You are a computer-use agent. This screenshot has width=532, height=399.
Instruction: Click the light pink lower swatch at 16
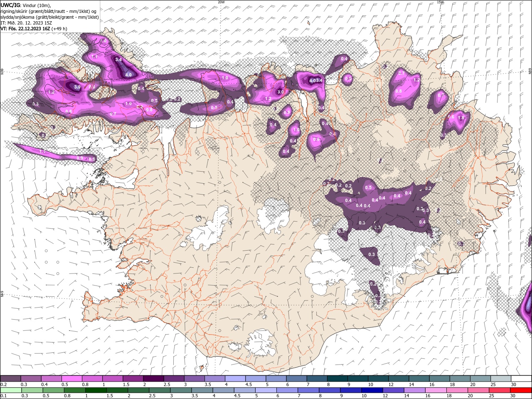coord(436,390)
